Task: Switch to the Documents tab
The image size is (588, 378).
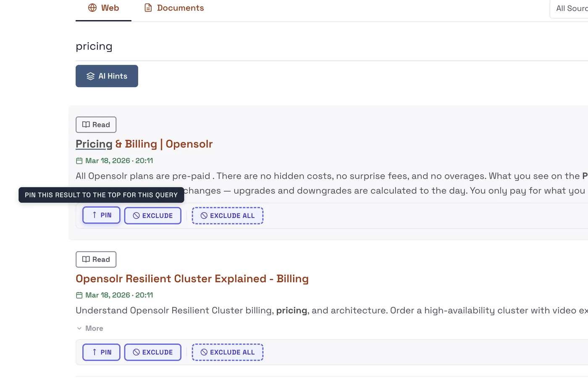Action: point(174,8)
